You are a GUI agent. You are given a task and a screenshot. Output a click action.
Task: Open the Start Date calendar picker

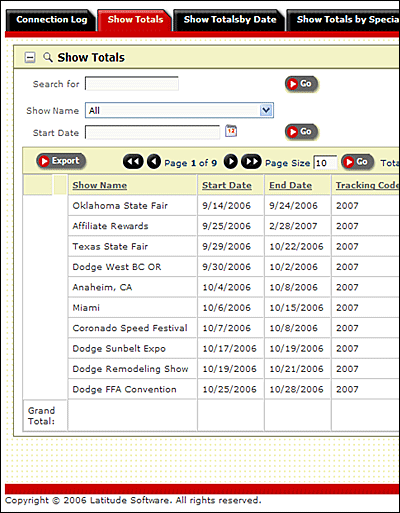pos(231,131)
